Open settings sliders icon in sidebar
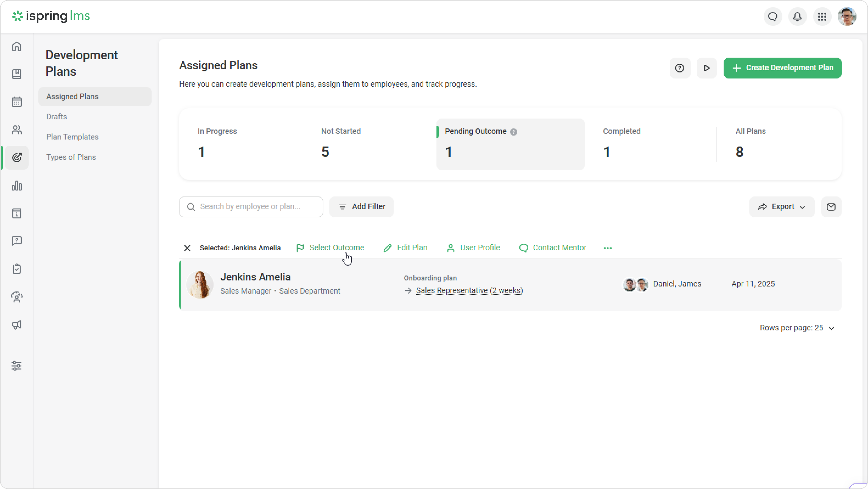 pyautogui.click(x=16, y=366)
